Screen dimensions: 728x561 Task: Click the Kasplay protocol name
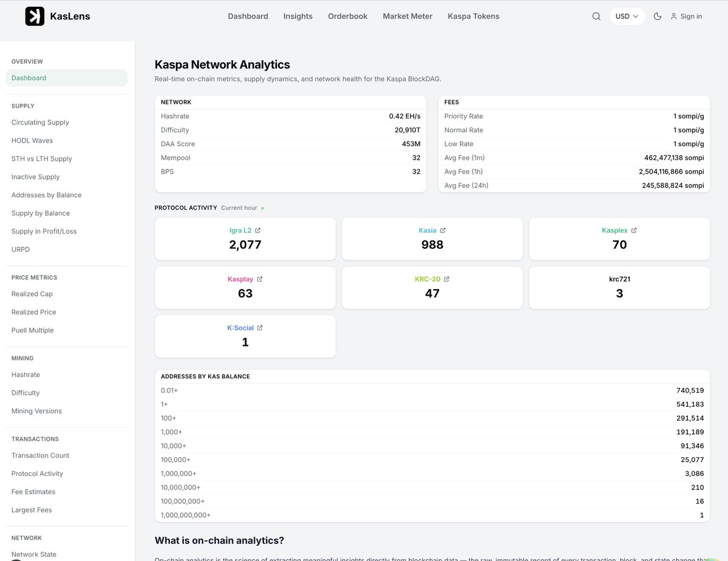(x=240, y=279)
